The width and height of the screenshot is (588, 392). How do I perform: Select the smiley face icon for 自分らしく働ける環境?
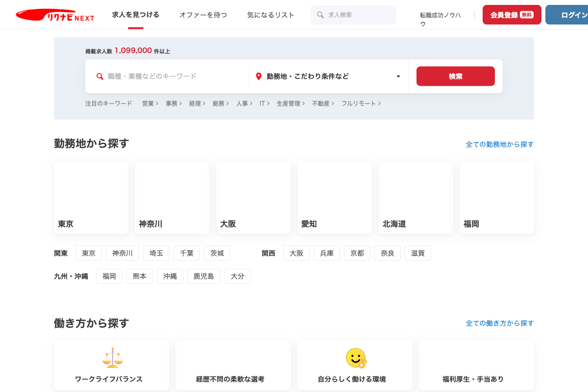click(x=356, y=358)
